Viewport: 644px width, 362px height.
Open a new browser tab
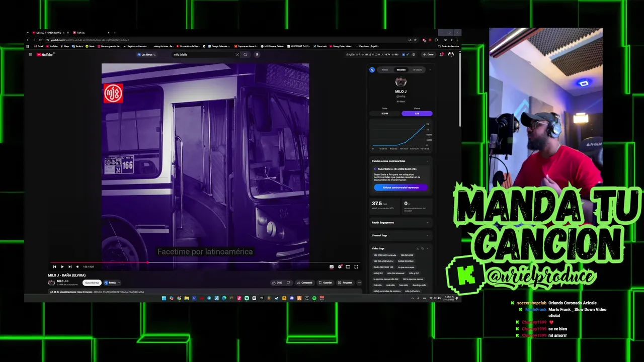coord(115,33)
